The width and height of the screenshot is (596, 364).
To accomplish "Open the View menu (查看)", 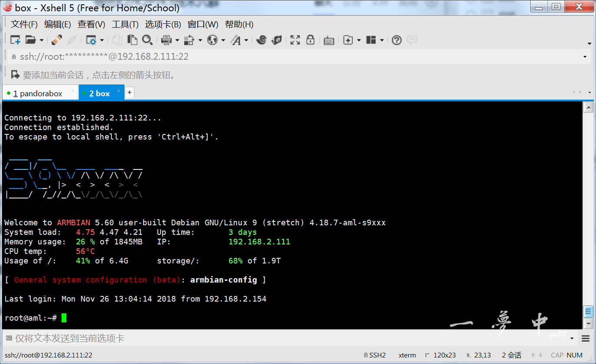I will tap(91, 24).
